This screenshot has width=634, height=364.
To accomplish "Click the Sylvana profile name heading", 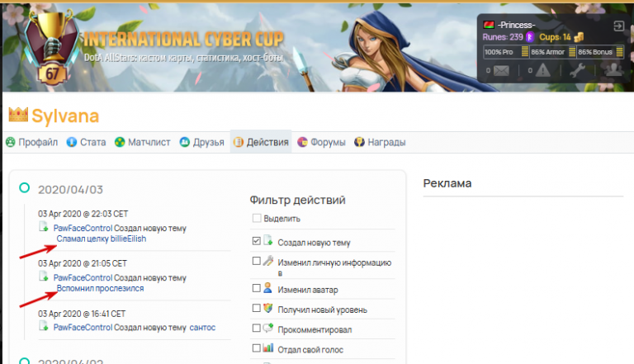I will [x=65, y=116].
